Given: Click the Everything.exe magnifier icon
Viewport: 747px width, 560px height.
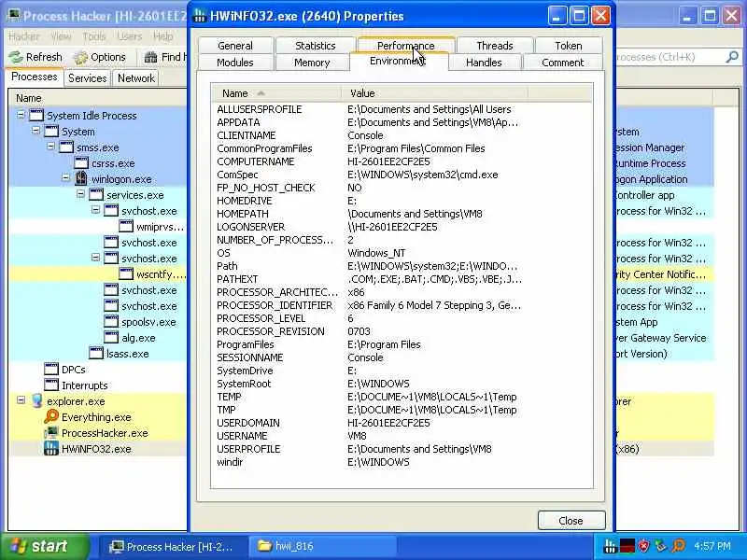Looking at the screenshot, I should pos(51,416).
